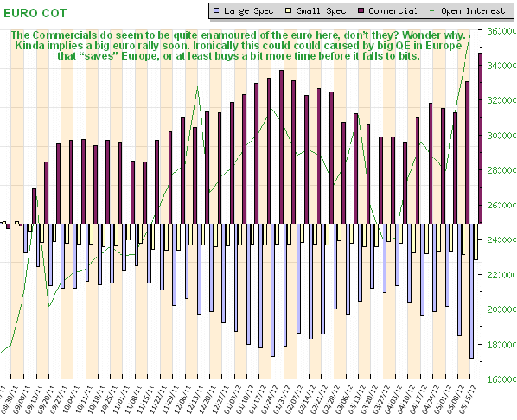Click the 05/15/12 date axis label
This screenshot has width=517, height=420.
pyautogui.click(x=469, y=399)
